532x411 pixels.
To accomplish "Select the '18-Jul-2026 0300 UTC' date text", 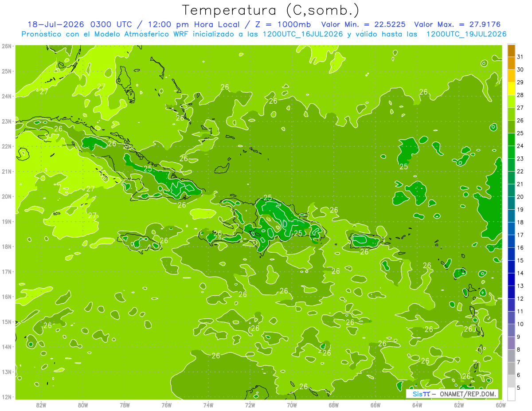I will pyautogui.click(x=79, y=24).
